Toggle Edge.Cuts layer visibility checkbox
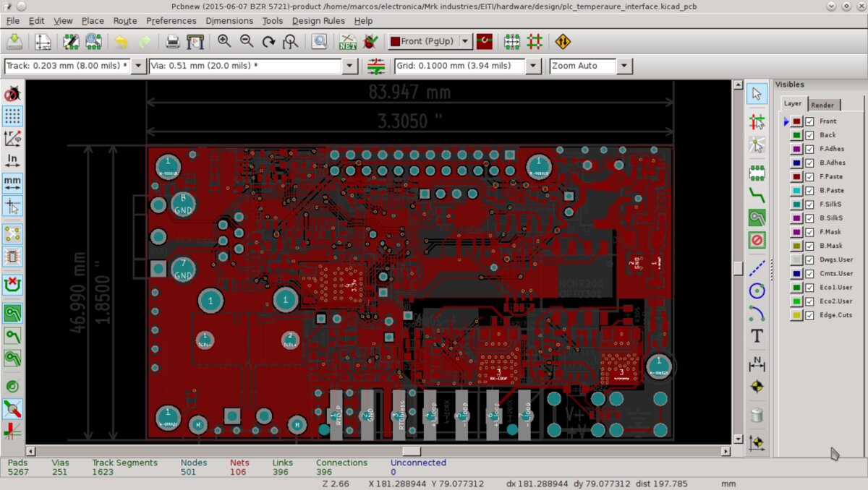Viewport: 868px width, 490px height. click(x=810, y=315)
